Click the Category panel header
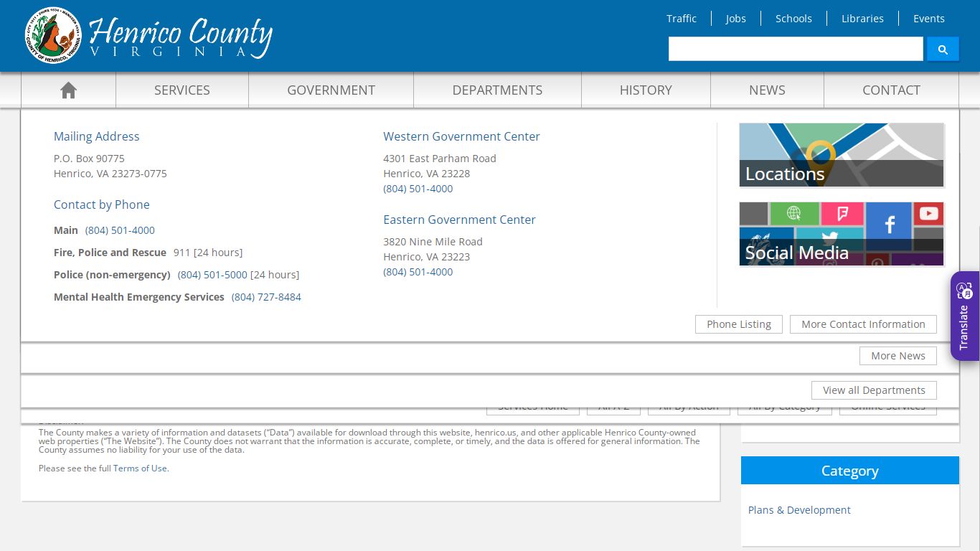980x551 pixels. click(850, 471)
